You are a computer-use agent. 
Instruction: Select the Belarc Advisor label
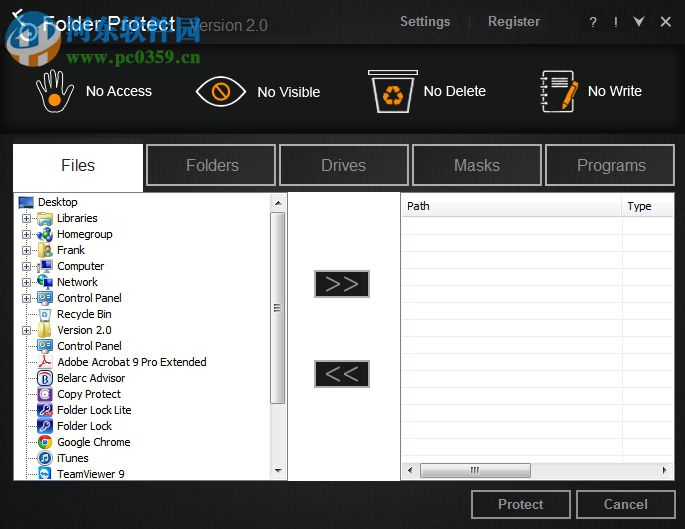91,378
